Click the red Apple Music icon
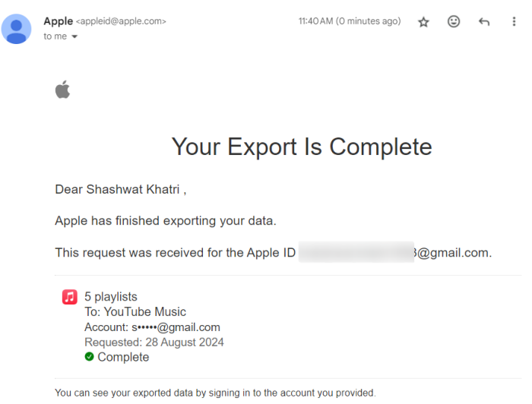This screenshot has height=404, width=532. [x=69, y=297]
